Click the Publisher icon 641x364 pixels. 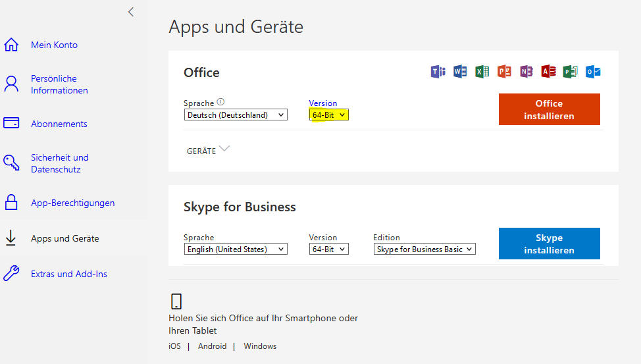click(571, 72)
